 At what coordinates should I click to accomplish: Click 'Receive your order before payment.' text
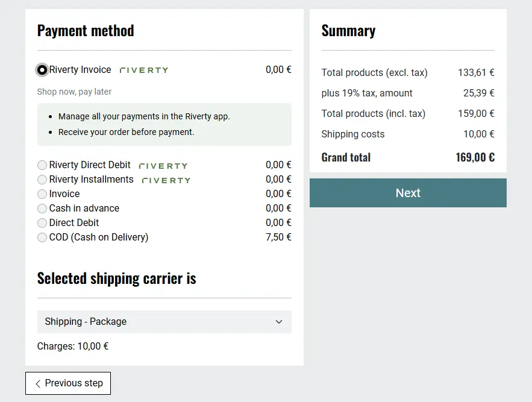[x=126, y=132]
